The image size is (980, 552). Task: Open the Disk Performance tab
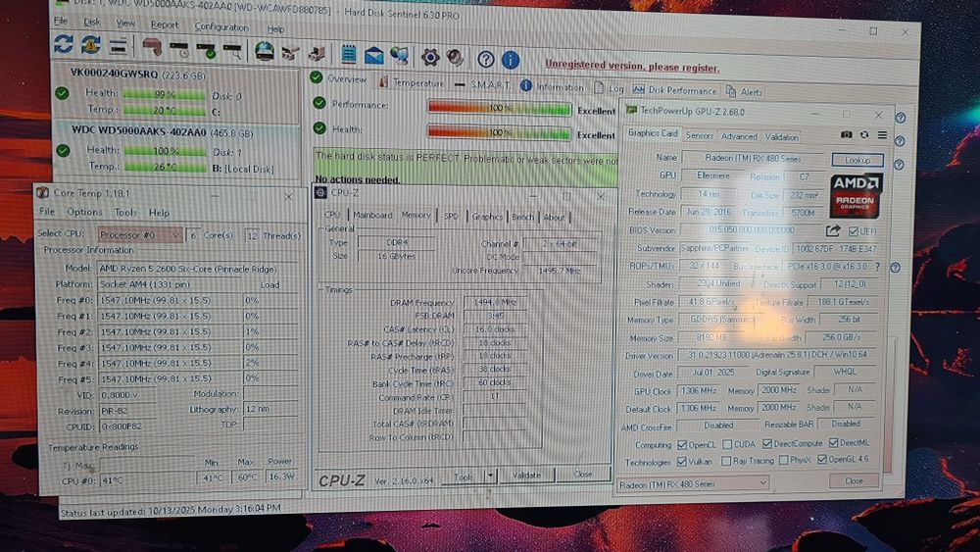675,90
